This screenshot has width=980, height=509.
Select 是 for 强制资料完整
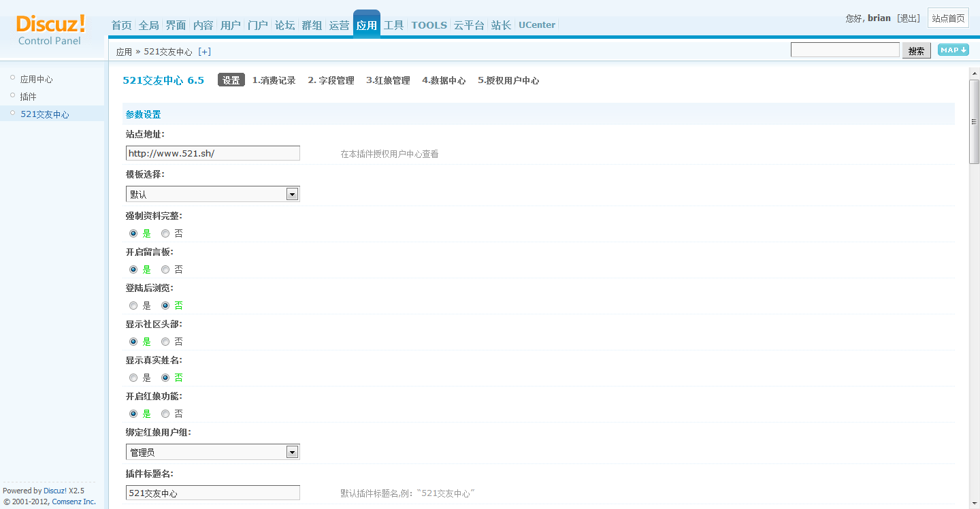tap(133, 233)
